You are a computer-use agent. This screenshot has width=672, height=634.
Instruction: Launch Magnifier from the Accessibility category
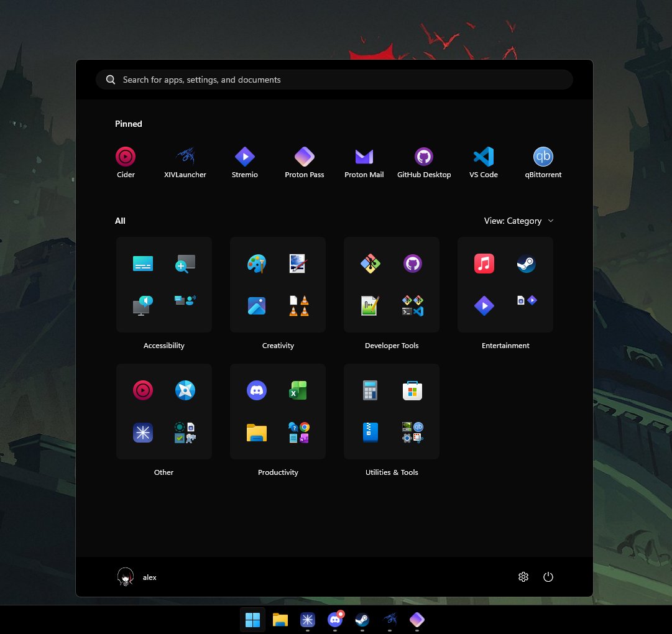(185, 264)
